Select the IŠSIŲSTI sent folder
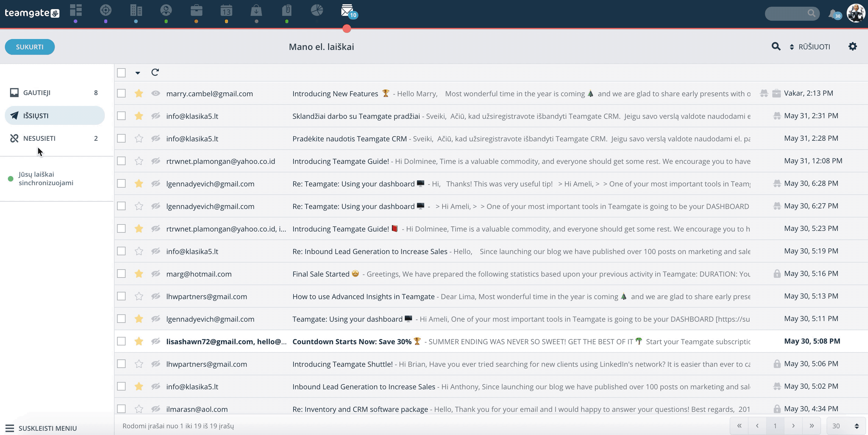Viewport: 868px width, 435px height. [x=55, y=115]
